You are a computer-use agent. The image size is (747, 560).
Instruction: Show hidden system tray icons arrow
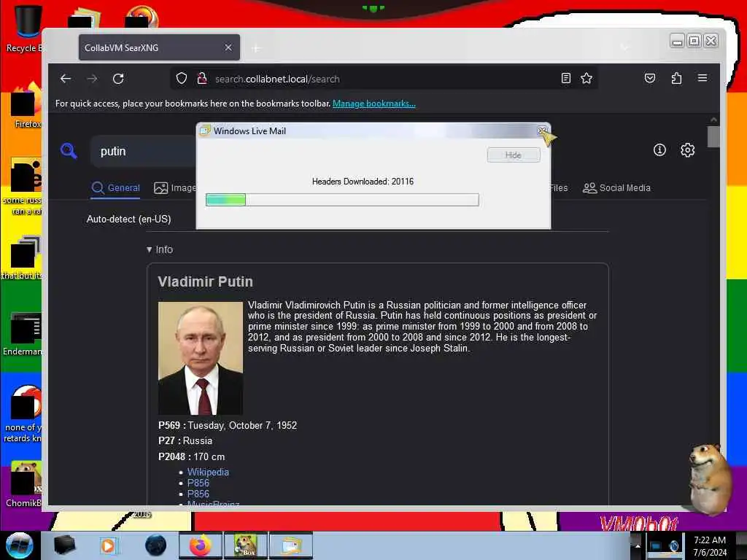coord(638,545)
